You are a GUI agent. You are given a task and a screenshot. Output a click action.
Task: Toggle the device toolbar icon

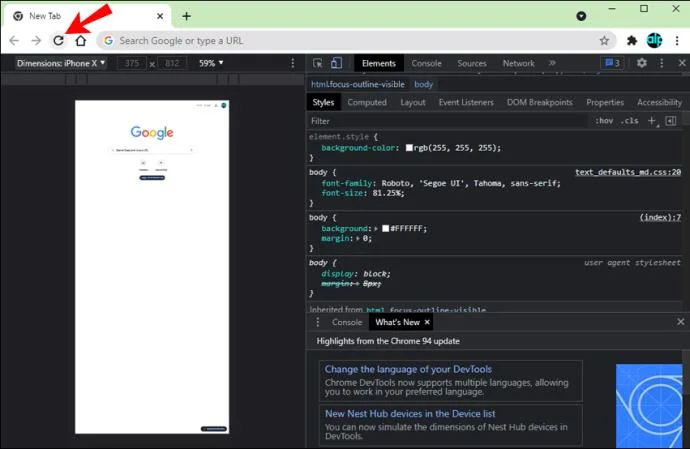[336, 63]
